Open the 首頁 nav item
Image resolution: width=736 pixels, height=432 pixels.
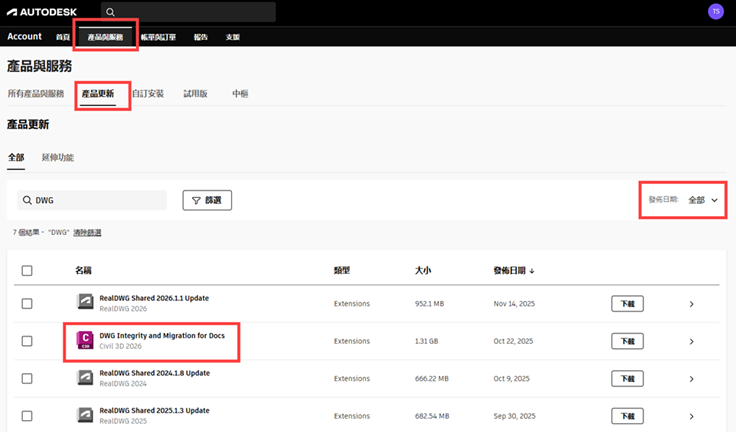coord(63,37)
